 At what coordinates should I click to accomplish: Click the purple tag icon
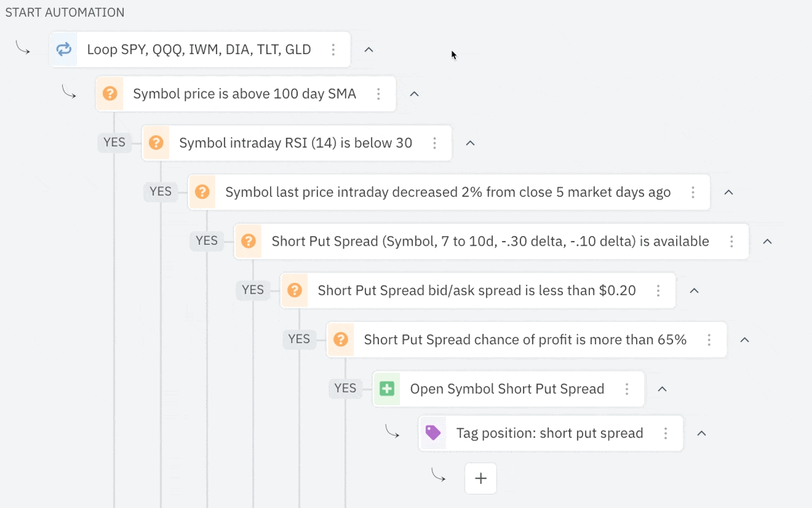tap(433, 433)
